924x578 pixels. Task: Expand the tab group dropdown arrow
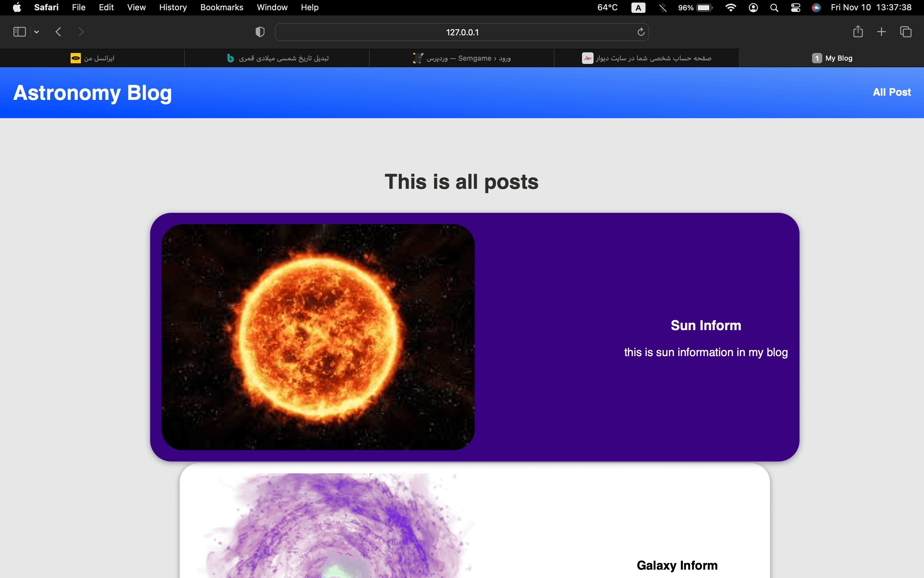[37, 32]
